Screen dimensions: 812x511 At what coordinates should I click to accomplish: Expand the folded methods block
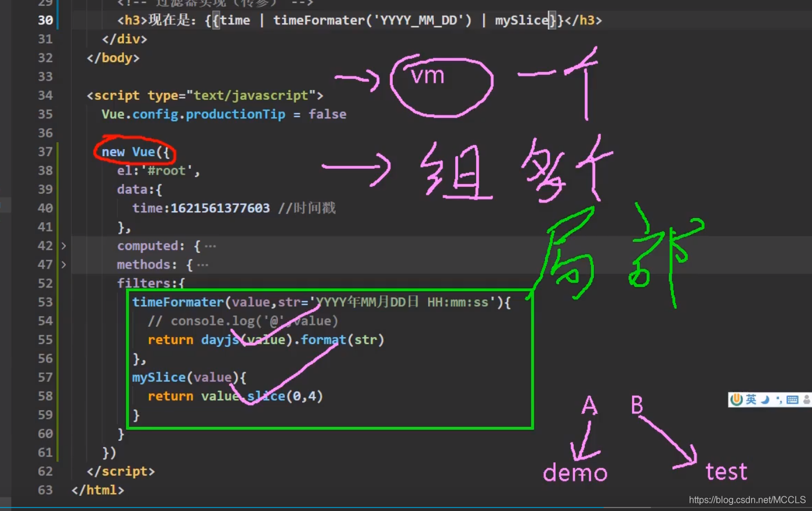63,264
